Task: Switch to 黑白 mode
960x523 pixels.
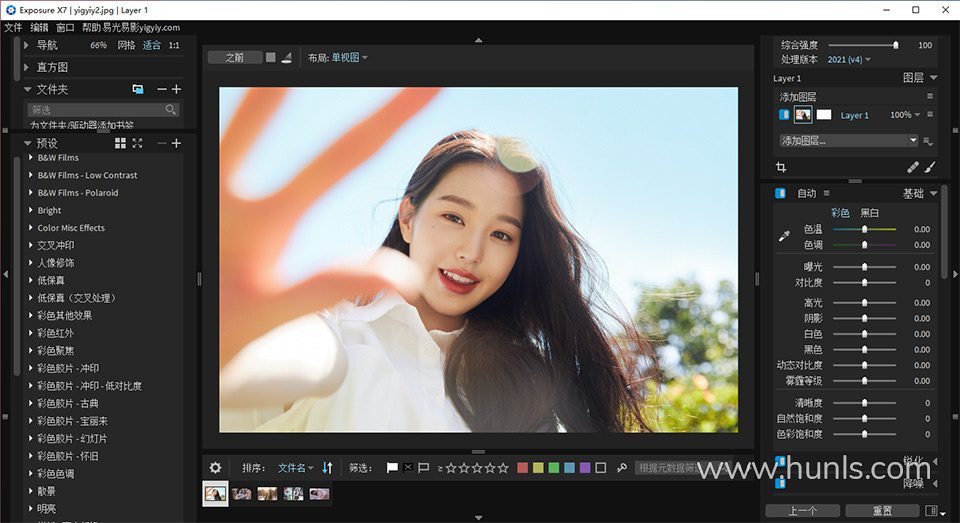Action: [869, 213]
